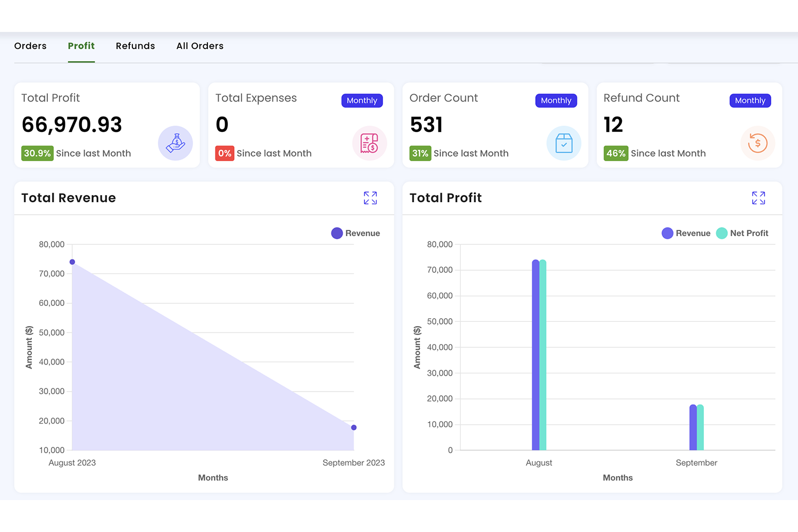Click the September label on profit chart

(696, 463)
